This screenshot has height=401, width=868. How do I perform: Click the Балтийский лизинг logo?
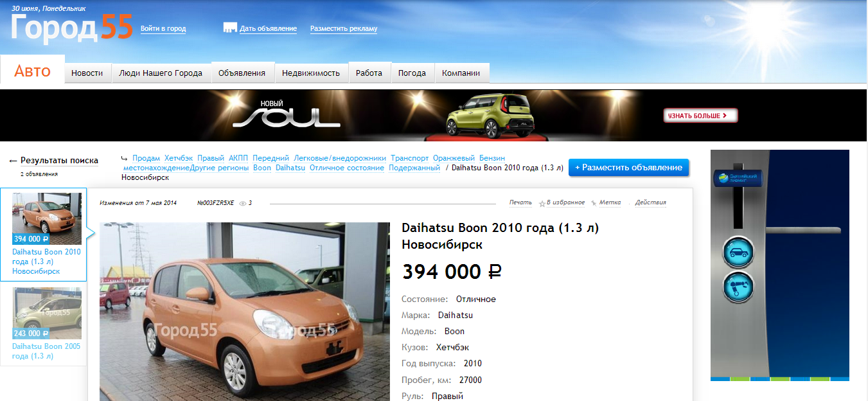pos(738,177)
